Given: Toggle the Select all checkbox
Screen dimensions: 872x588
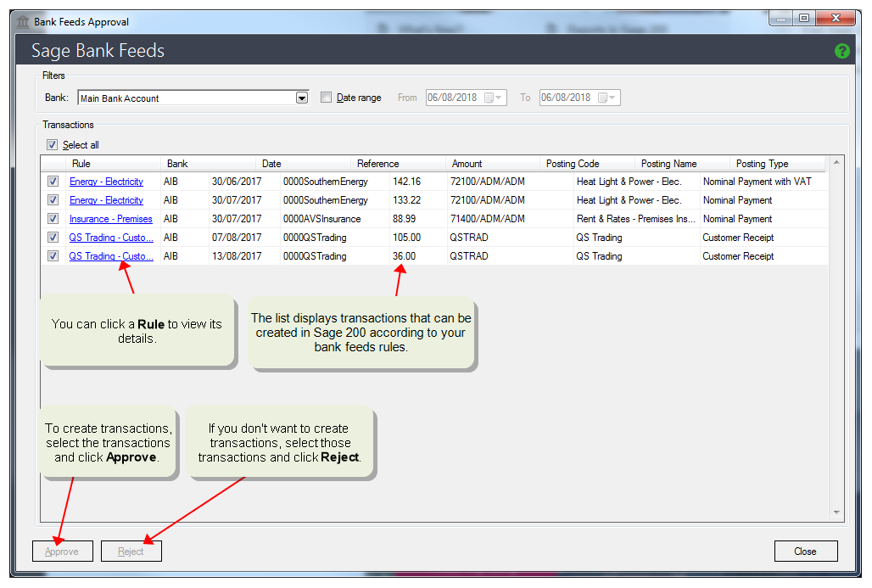Looking at the screenshot, I should tap(53, 144).
